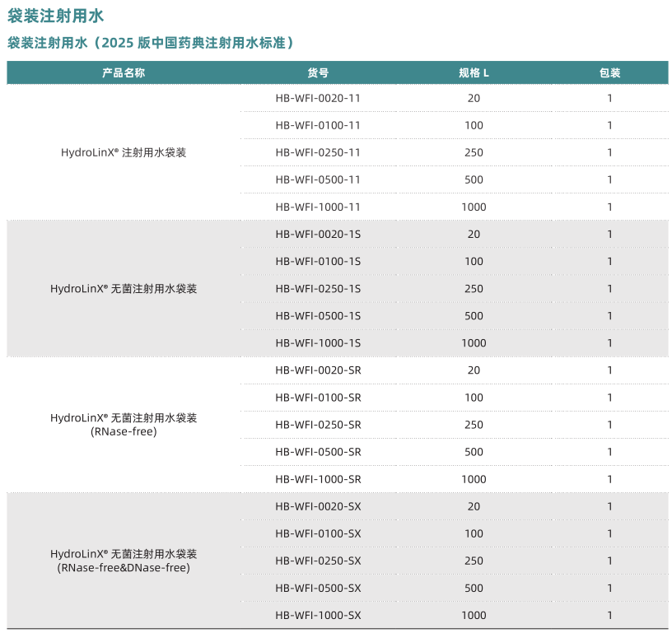The image size is (672, 633).
Task: Click package quantity 1 in HB-WFI-1000-SX row
Action: [x=610, y=616]
